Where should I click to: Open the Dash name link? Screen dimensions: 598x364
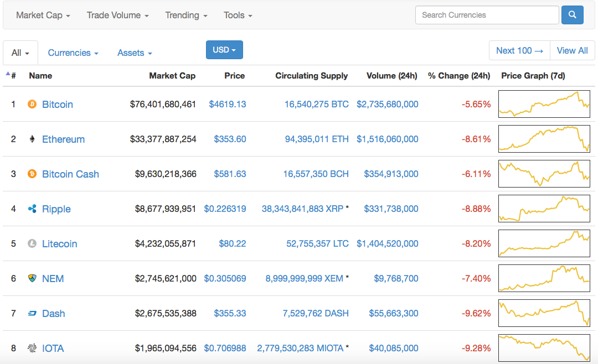point(53,314)
